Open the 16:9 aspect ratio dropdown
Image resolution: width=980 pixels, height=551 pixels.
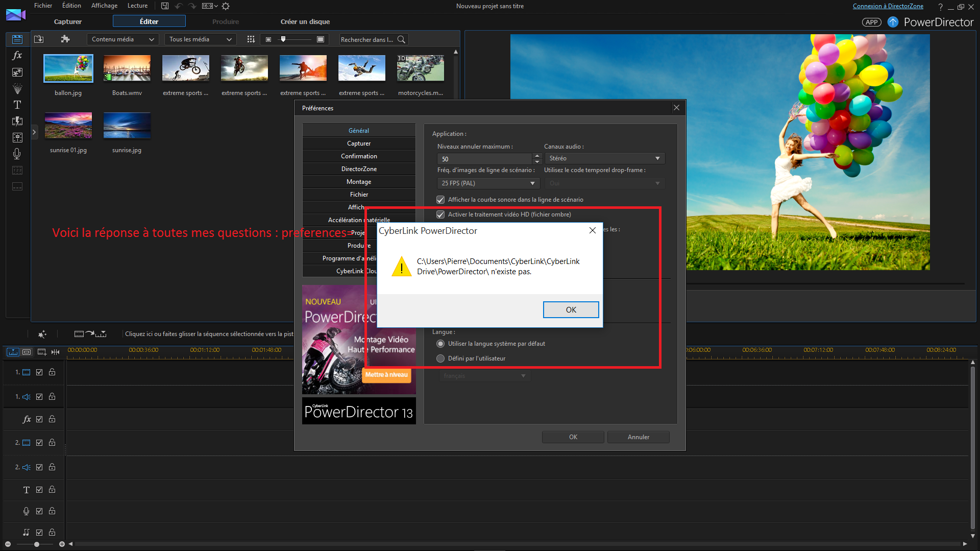tap(210, 6)
